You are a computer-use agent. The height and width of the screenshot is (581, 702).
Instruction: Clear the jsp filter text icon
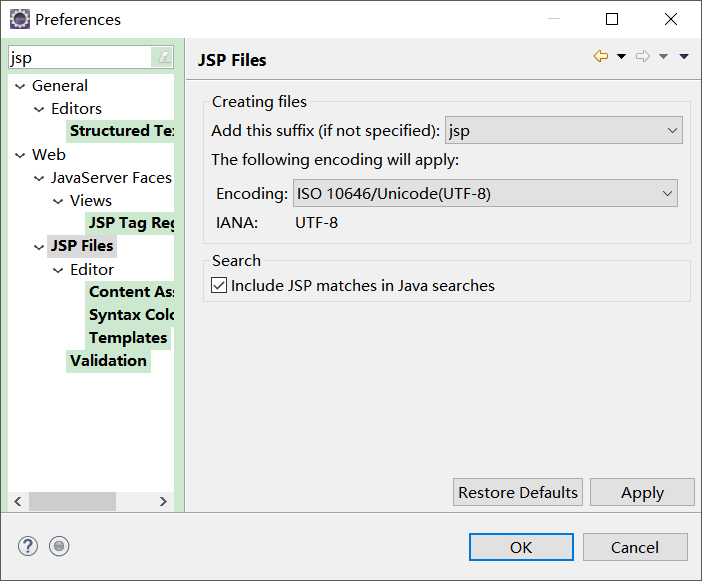coord(163,58)
